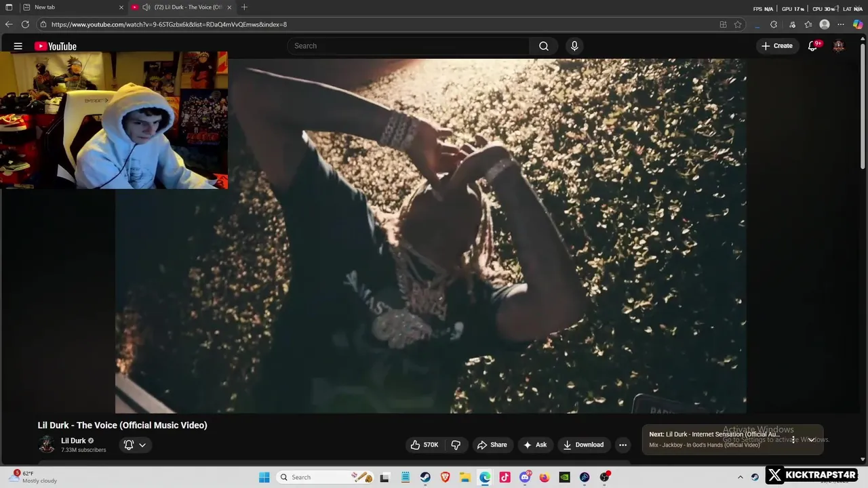Open the weather widget showing 62°F

click(34, 477)
